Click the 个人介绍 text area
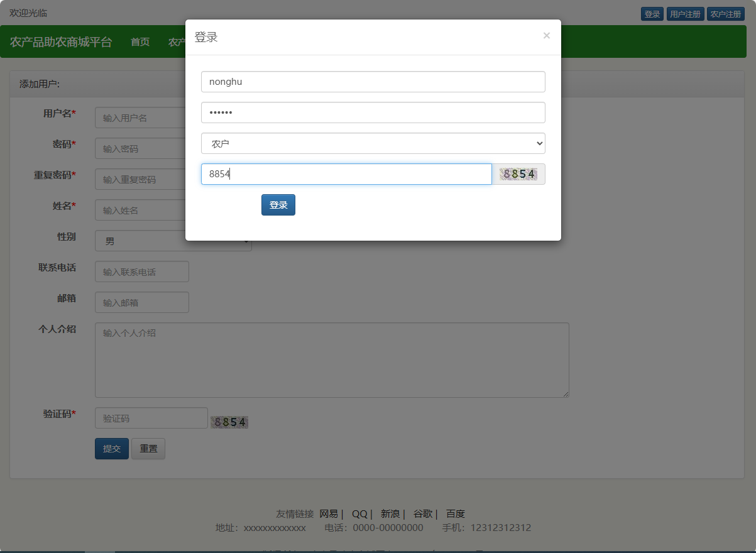 pyautogui.click(x=331, y=359)
